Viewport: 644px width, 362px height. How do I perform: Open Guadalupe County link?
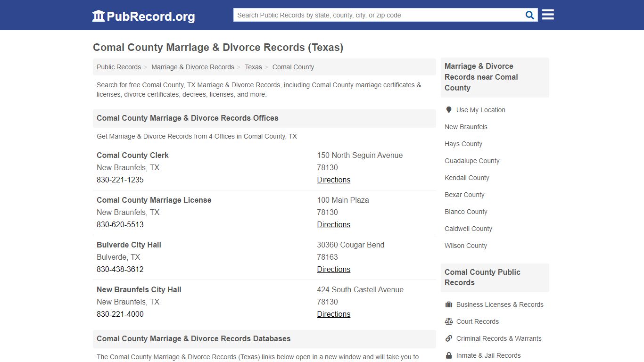(472, 161)
